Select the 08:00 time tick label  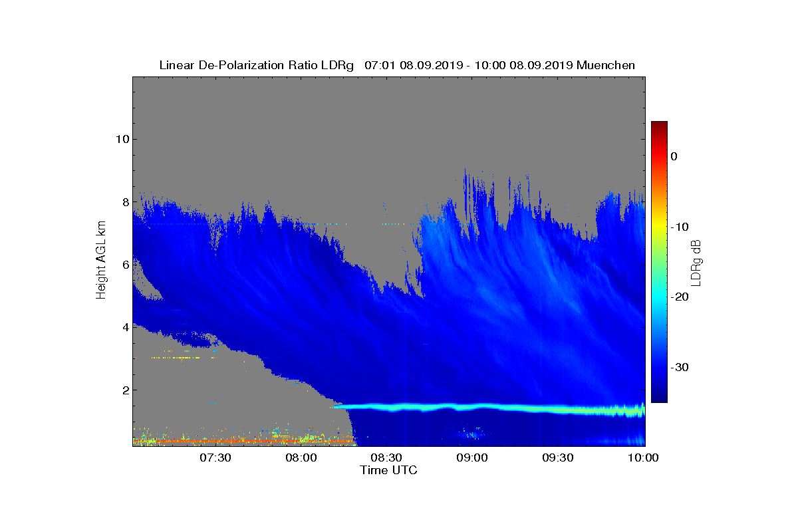coord(301,458)
